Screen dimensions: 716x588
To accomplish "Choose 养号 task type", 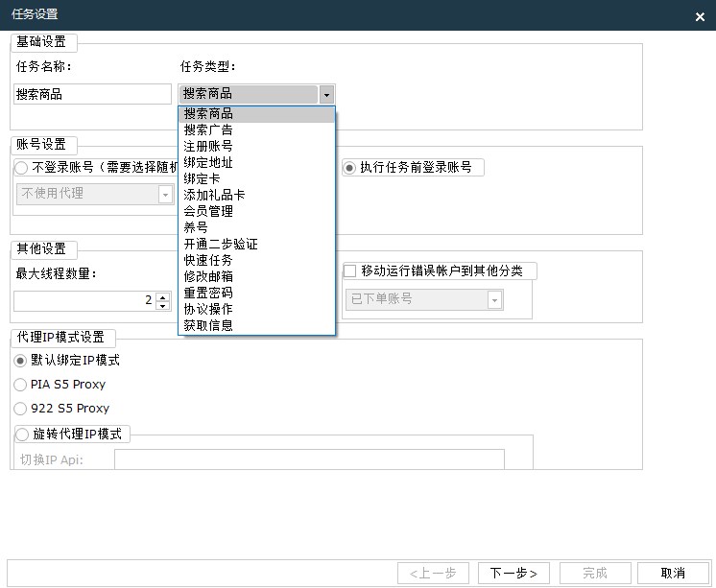I will coord(256,227).
